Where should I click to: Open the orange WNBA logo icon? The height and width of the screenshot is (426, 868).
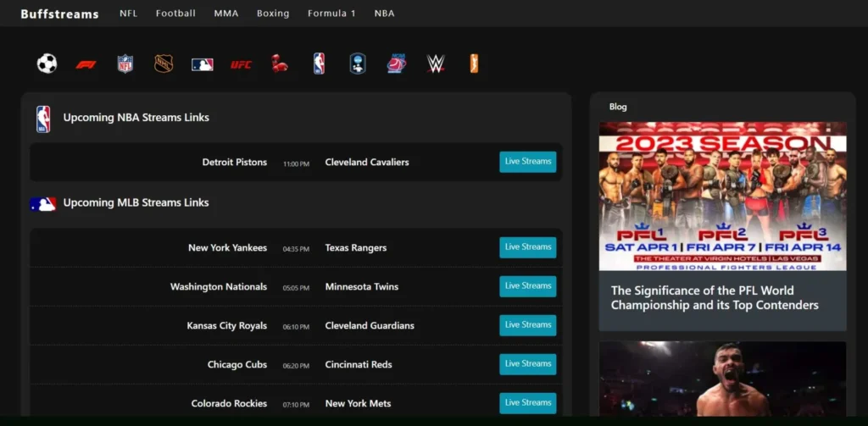(x=474, y=64)
